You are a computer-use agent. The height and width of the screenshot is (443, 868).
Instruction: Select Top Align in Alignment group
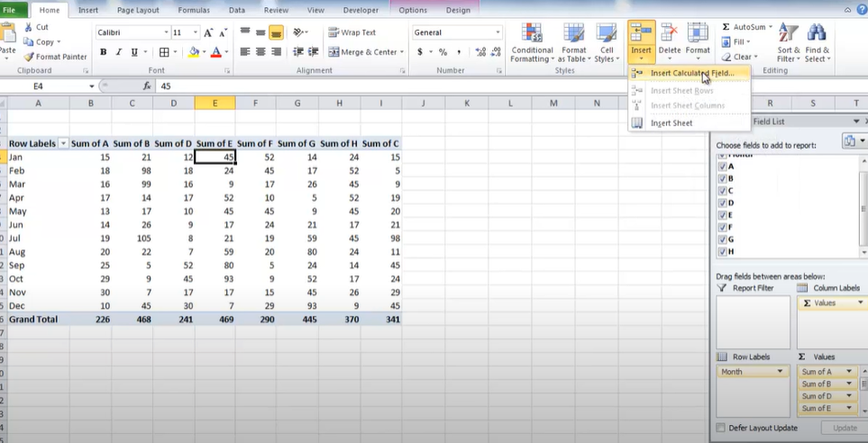point(245,32)
